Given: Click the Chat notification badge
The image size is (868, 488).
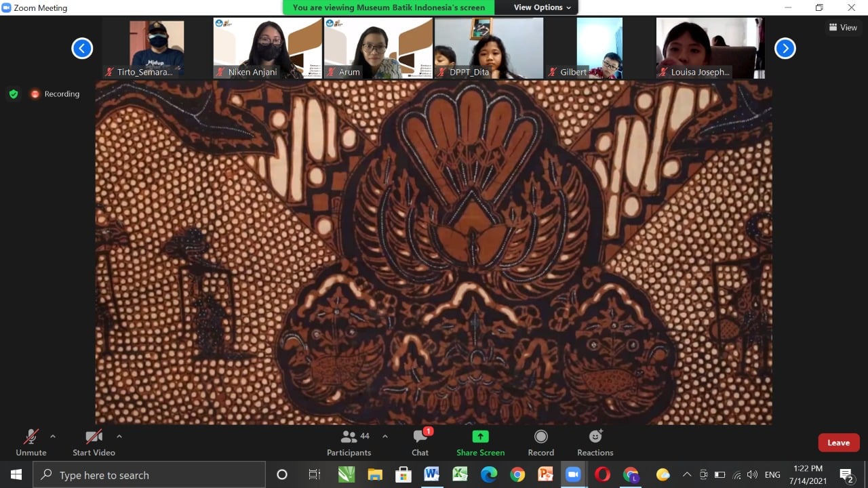Looking at the screenshot, I should point(427,429).
